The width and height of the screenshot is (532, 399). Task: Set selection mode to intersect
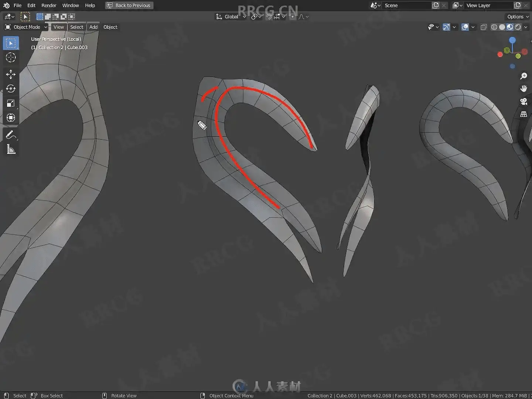(x=72, y=17)
